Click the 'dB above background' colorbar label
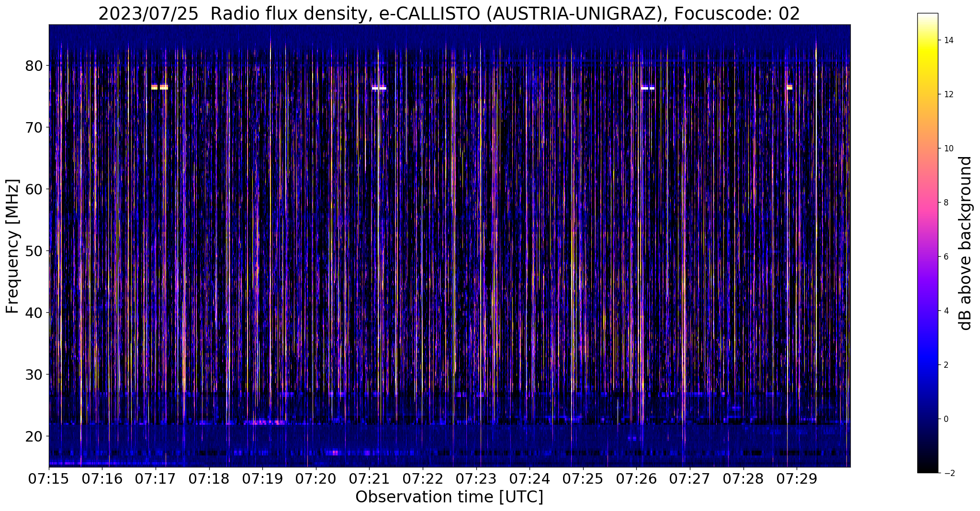 (x=966, y=243)
